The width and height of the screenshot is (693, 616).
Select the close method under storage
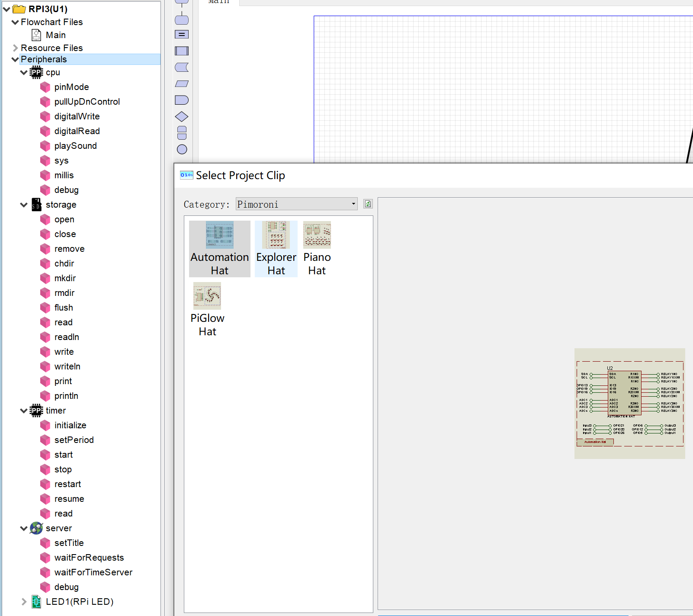(65, 234)
